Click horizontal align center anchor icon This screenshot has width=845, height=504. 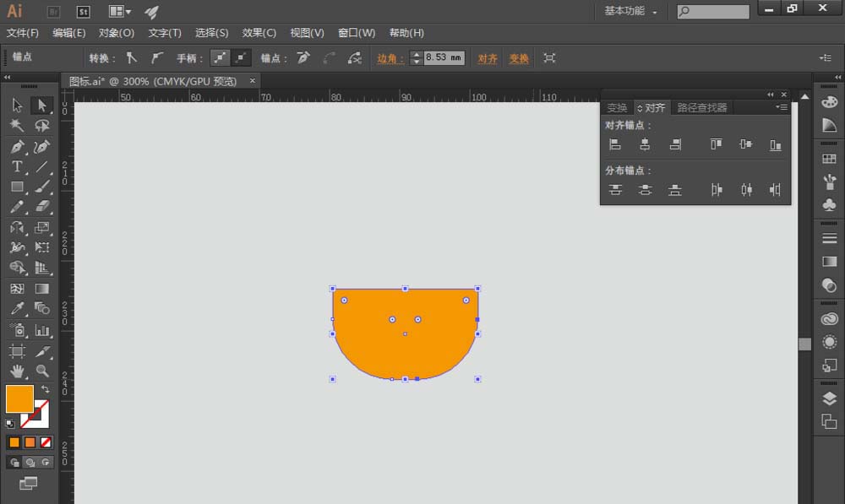645,144
